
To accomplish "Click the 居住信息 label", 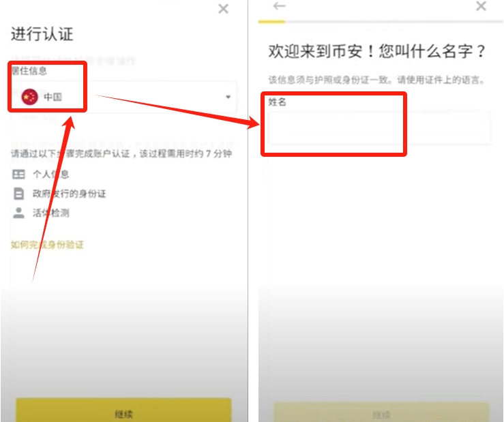I will click(29, 71).
